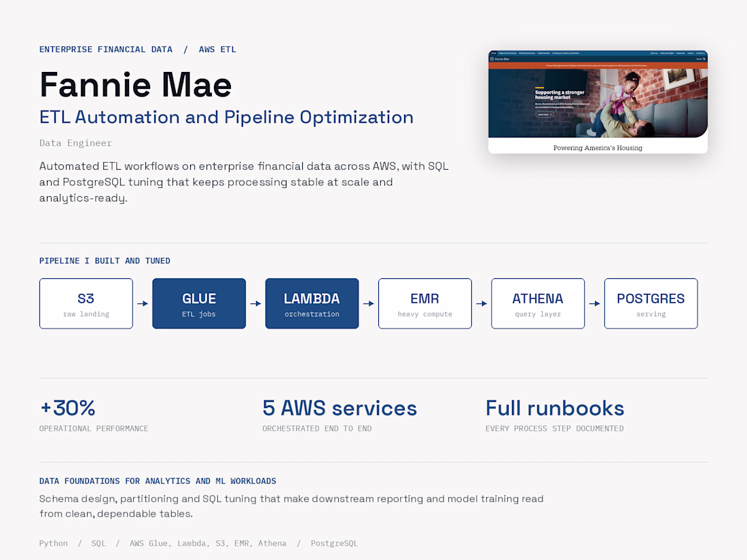Select the LAMBDA orchestration pipeline box

312,304
